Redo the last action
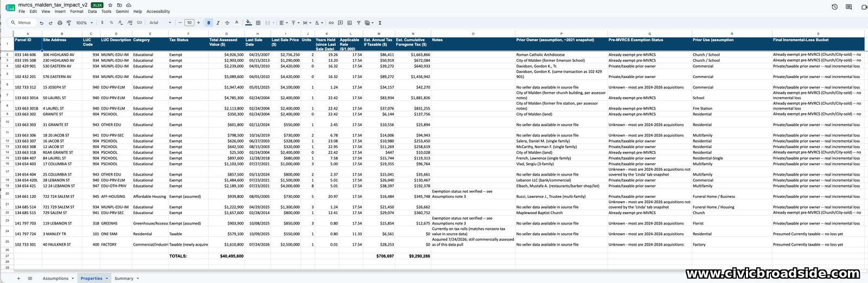Image resolution: width=868 pixels, height=283 pixels. click(50, 23)
